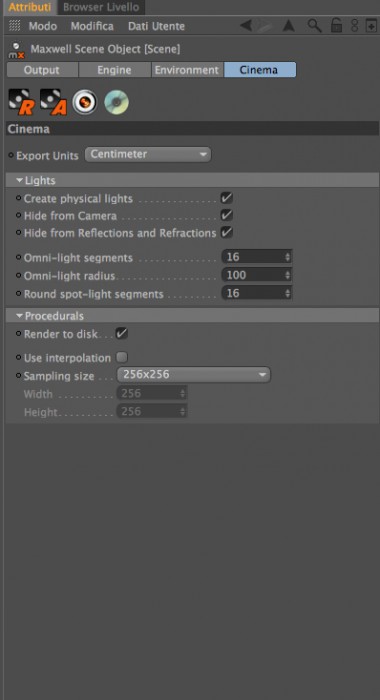
Task: Click the Omni-light radius value field
Action: coord(257,275)
